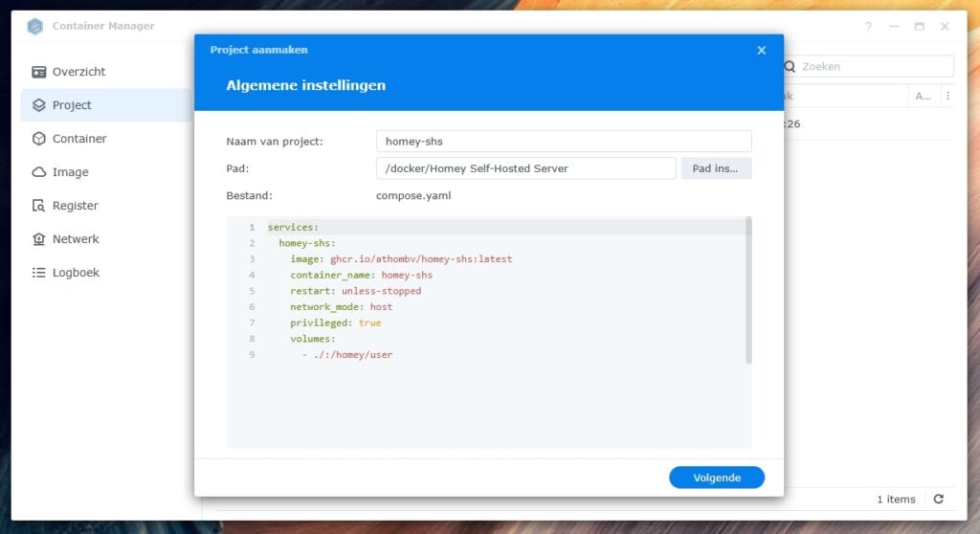Click the Volgende button
This screenshot has width=980, height=534.
716,478
